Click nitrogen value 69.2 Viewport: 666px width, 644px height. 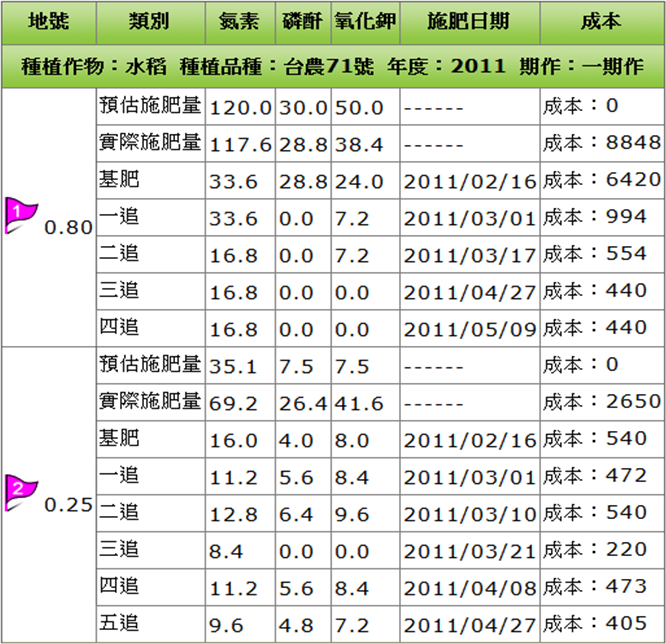pyautogui.click(x=233, y=404)
